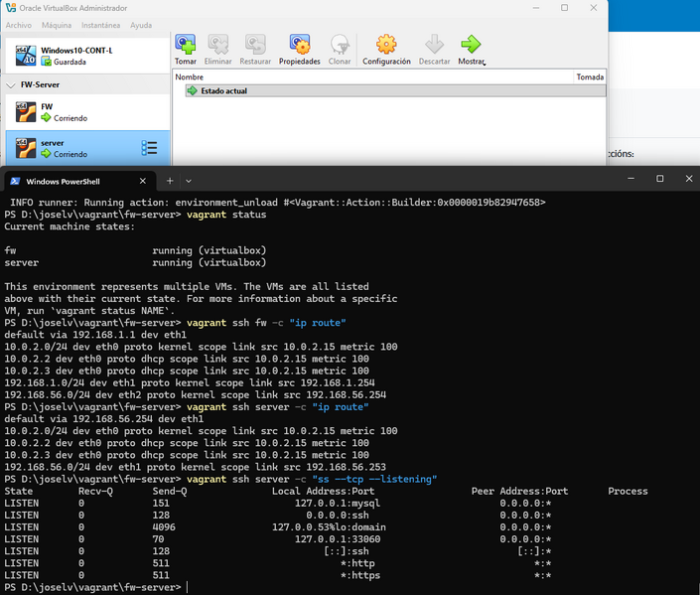Click the Tomada column header
700x595 pixels.
(x=590, y=76)
